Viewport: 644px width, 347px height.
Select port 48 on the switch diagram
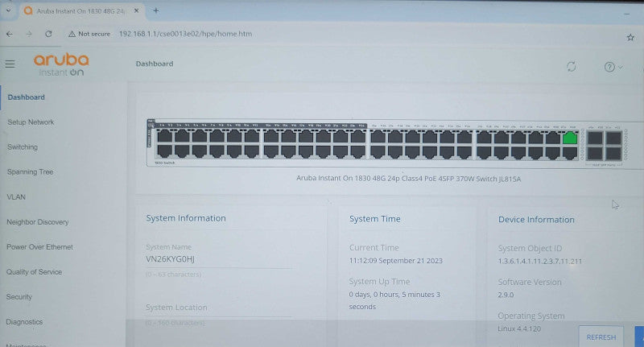click(x=570, y=153)
